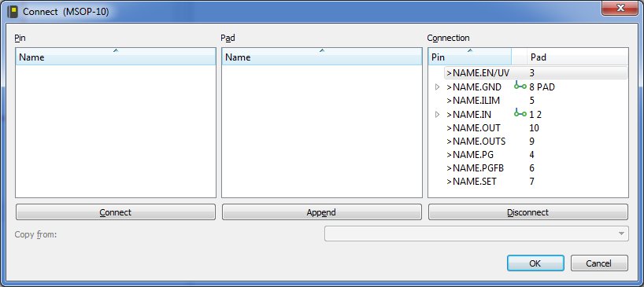Image resolution: width=644 pixels, height=287 pixels.
Task: Expand the >NAME.IN tree row
Action: point(437,114)
